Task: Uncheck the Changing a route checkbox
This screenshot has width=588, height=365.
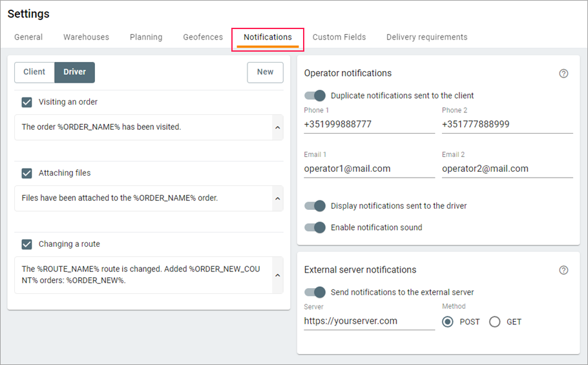Action: coord(27,244)
